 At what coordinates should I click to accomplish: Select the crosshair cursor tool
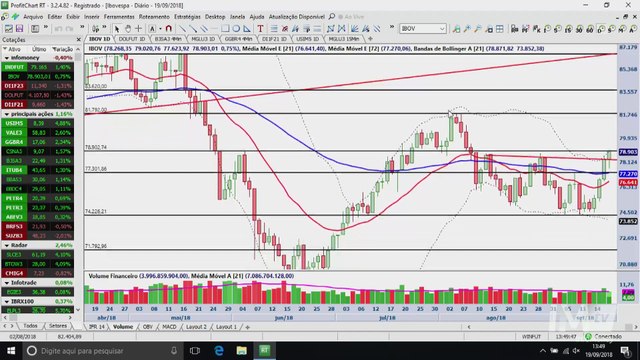139,29
